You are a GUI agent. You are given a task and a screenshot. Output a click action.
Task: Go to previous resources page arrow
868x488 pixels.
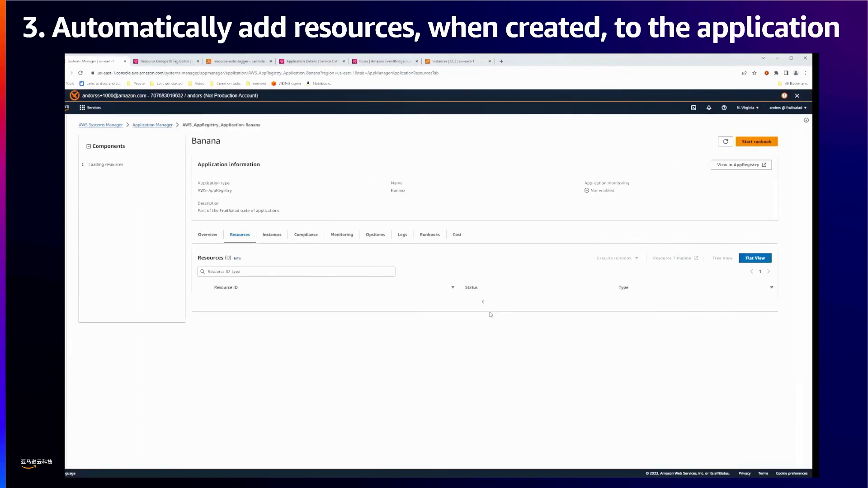[x=752, y=272]
